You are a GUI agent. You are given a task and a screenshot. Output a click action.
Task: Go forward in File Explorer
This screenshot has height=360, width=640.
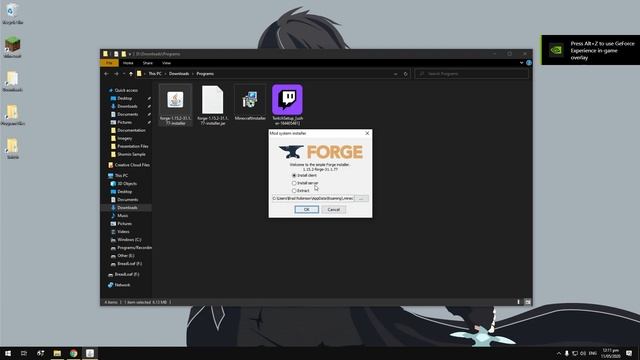pos(116,74)
